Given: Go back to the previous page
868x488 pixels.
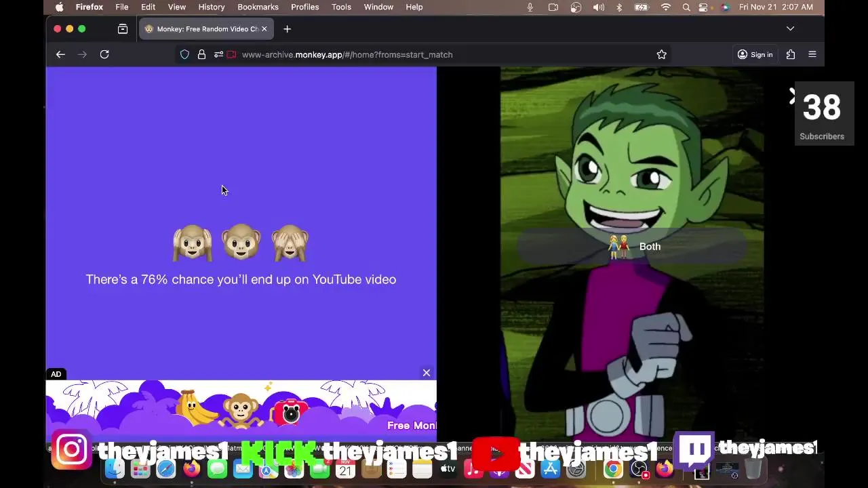Looking at the screenshot, I should tap(60, 54).
